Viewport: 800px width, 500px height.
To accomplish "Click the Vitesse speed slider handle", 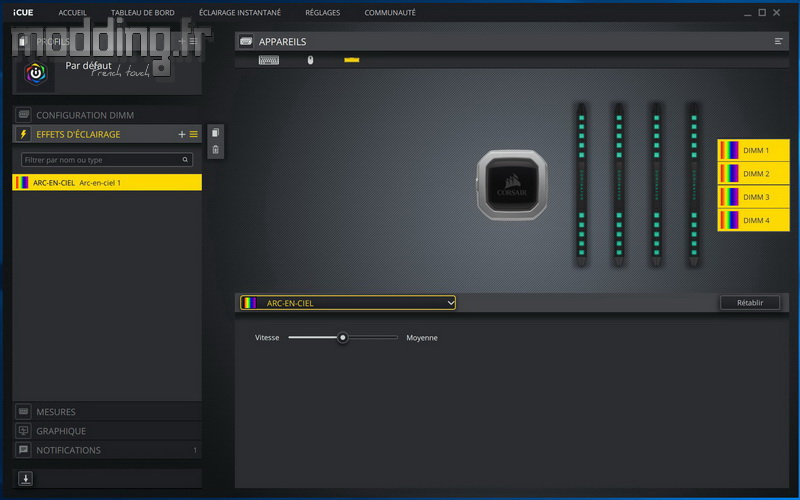I will click(x=343, y=337).
